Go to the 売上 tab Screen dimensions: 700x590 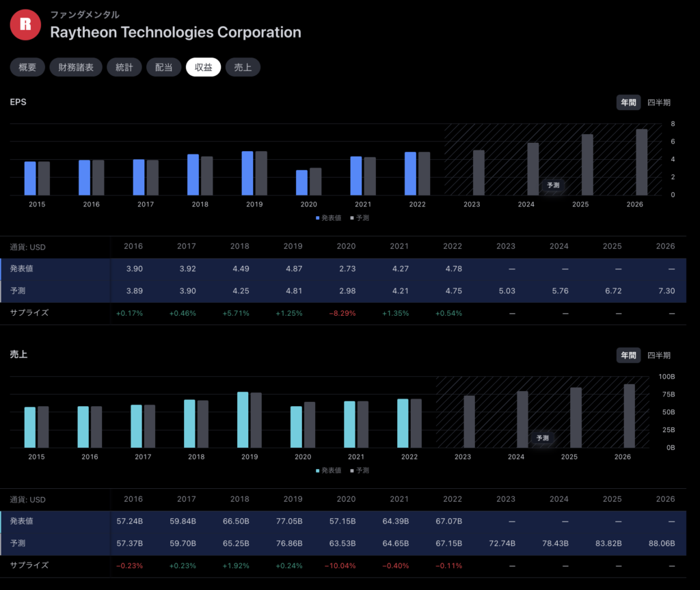243,68
